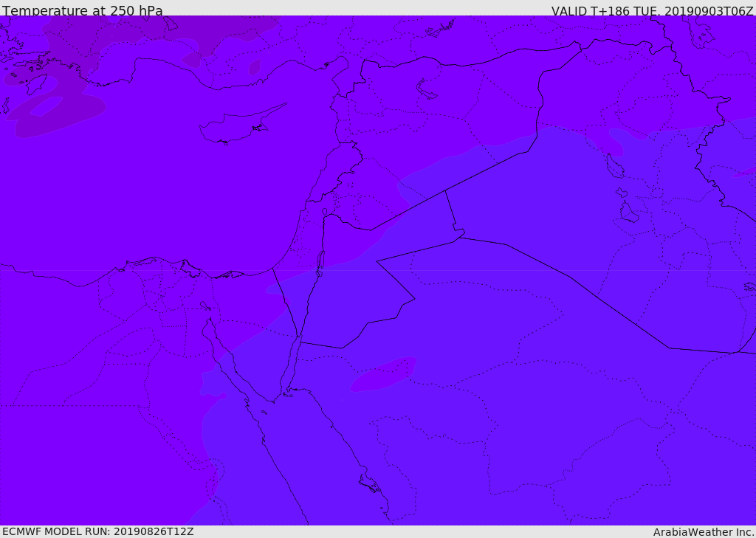Click the 'ArabiaWeather Inc.' credit text

pyautogui.click(x=704, y=532)
